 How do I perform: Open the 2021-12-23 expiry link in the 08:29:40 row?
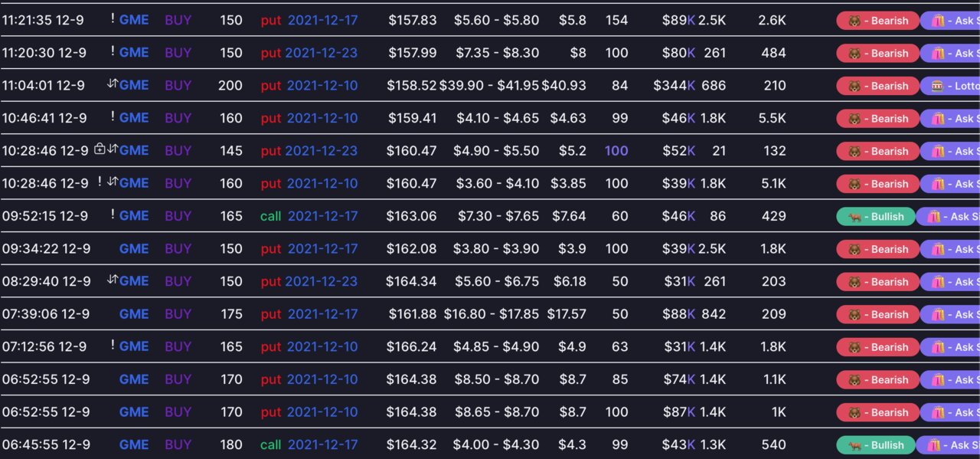click(321, 281)
